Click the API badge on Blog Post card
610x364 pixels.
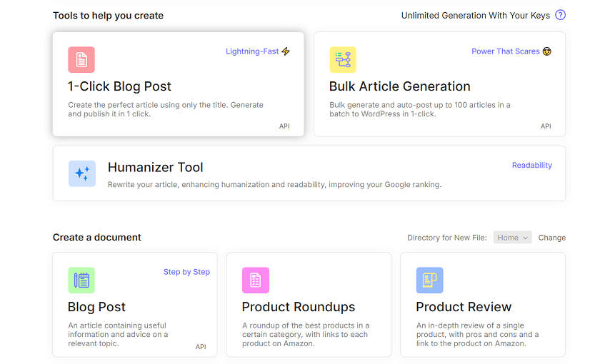(201, 347)
